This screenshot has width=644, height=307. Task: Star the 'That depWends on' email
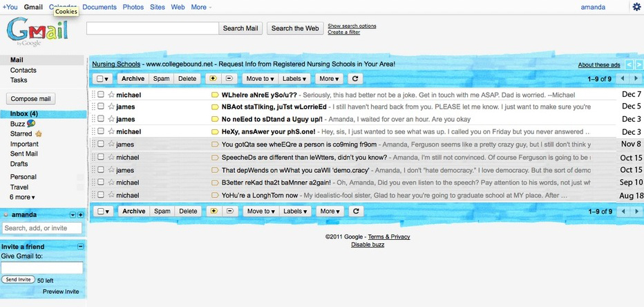click(x=111, y=169)
